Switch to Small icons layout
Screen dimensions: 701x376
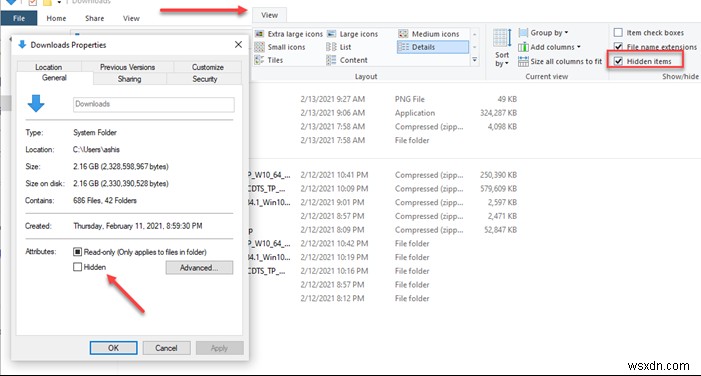click(280, 47)
